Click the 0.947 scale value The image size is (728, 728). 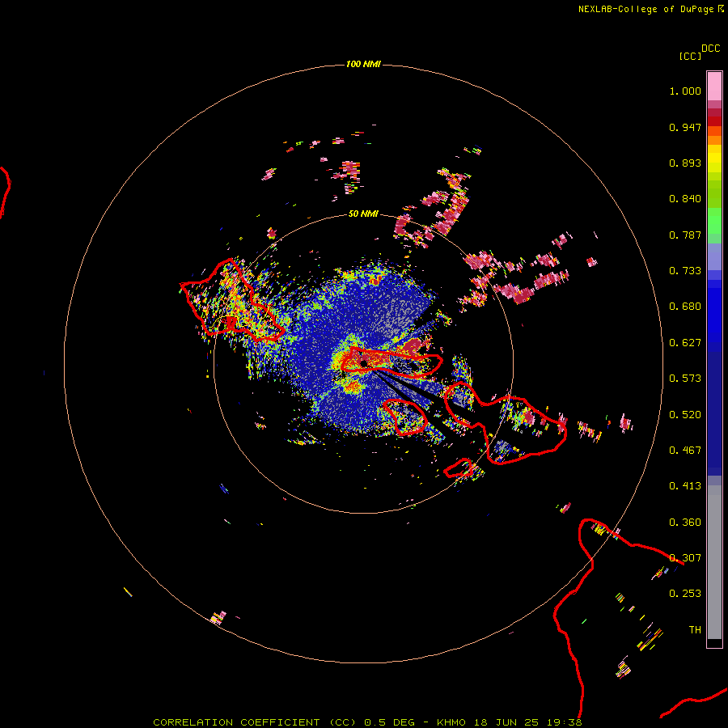tap(685, 127)
